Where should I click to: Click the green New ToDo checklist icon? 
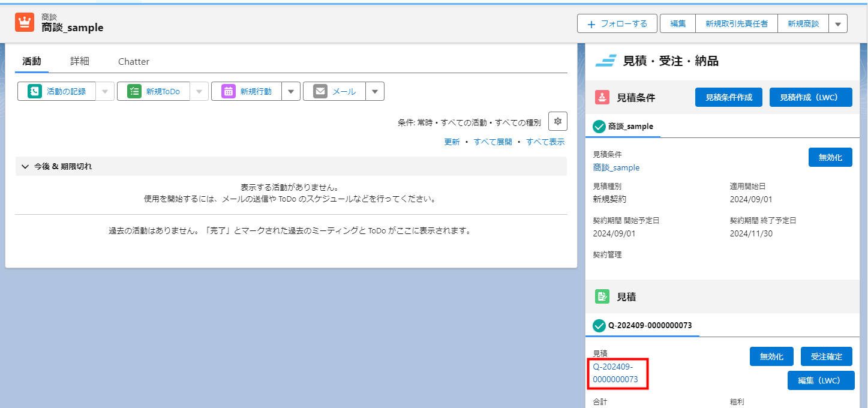(x=134, y=91)
